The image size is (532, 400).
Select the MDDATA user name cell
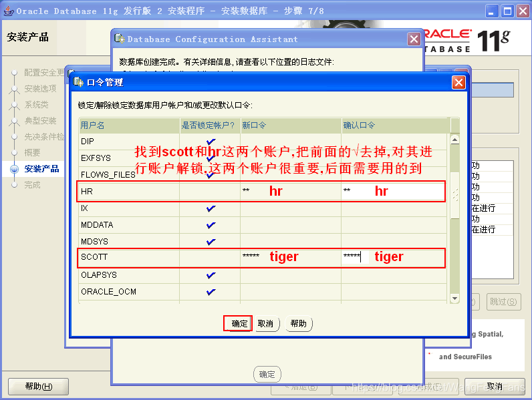[x=129, y=225]
